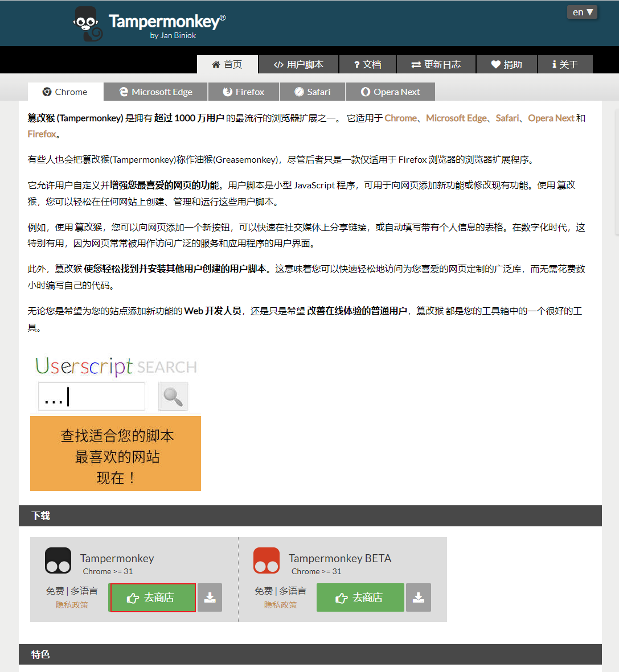The image size is (619, 672).
Task: Select the Microsoft Edge browser tab
Action: (156, 92)
